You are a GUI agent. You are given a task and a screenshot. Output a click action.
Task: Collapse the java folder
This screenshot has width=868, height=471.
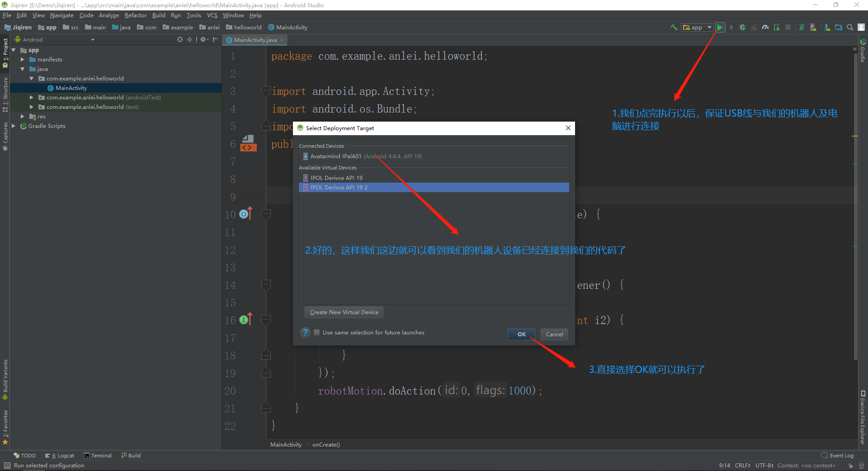tap(23, 69)
